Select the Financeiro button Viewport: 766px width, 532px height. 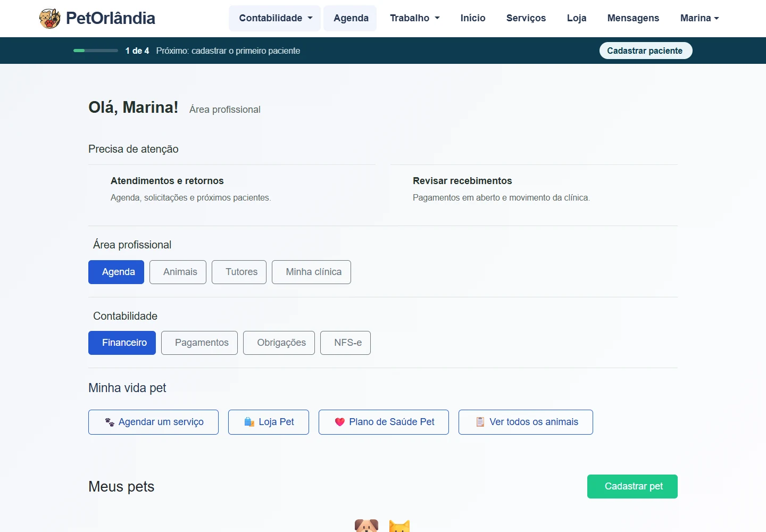[x=122, y=343]
